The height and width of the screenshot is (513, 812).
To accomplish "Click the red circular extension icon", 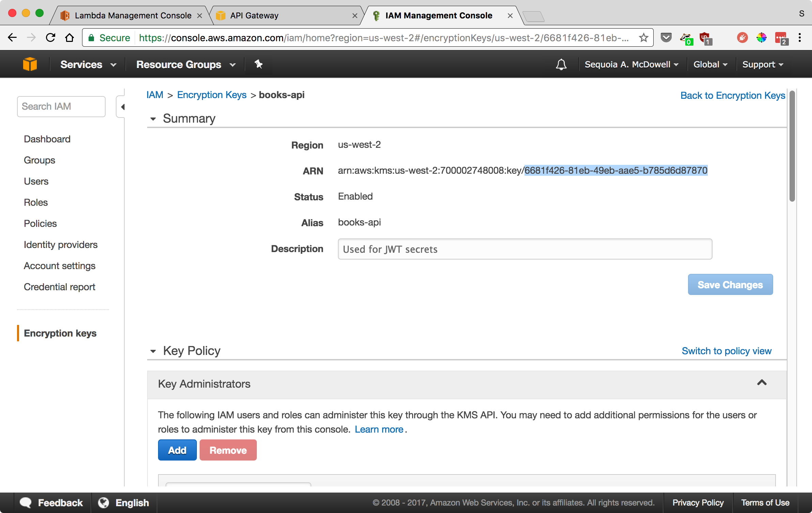I will [x=742, y=37].
